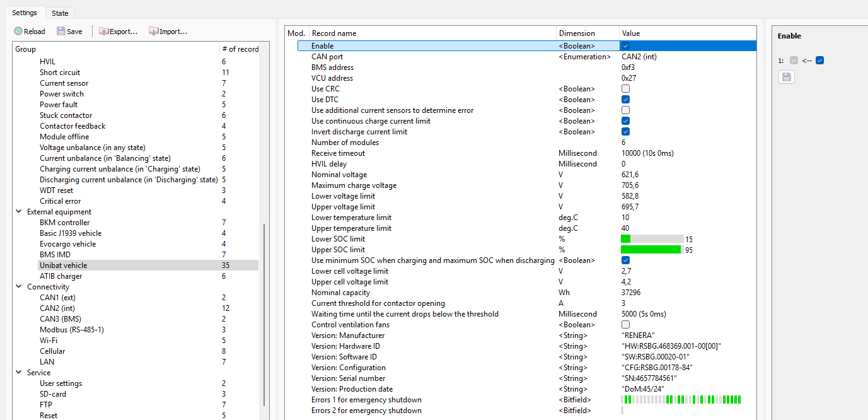The height and width of the screenshot is (420, 868).
Task: Select the Basic J1939 vehicle tree item
Action: pyautogui.click(x=70, y=233)
